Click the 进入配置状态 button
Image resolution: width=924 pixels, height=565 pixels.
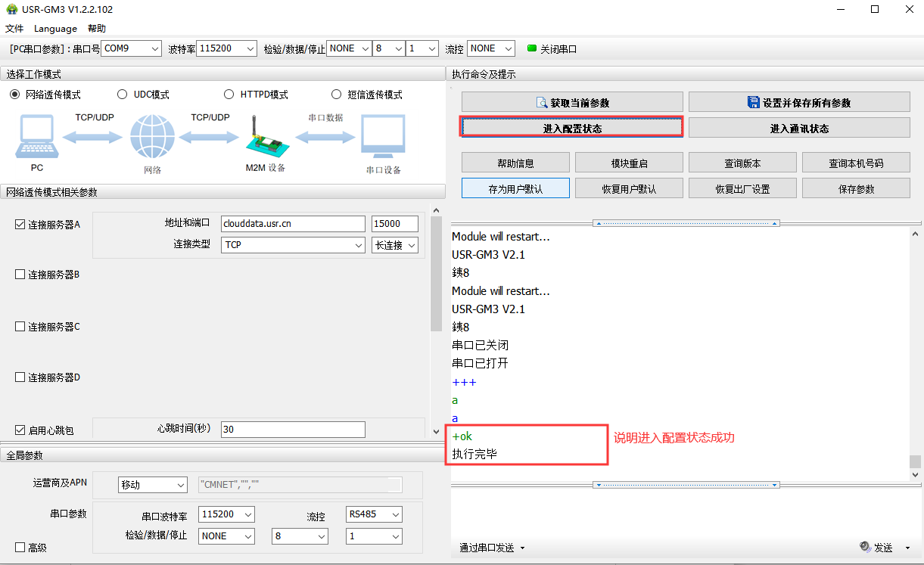(572, 128)
